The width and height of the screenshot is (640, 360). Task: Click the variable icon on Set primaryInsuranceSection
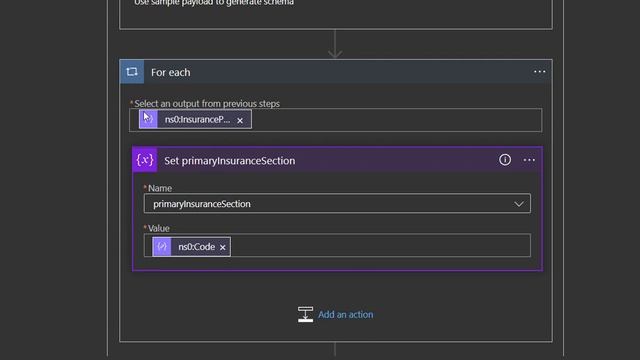click(x=145, y=160)
